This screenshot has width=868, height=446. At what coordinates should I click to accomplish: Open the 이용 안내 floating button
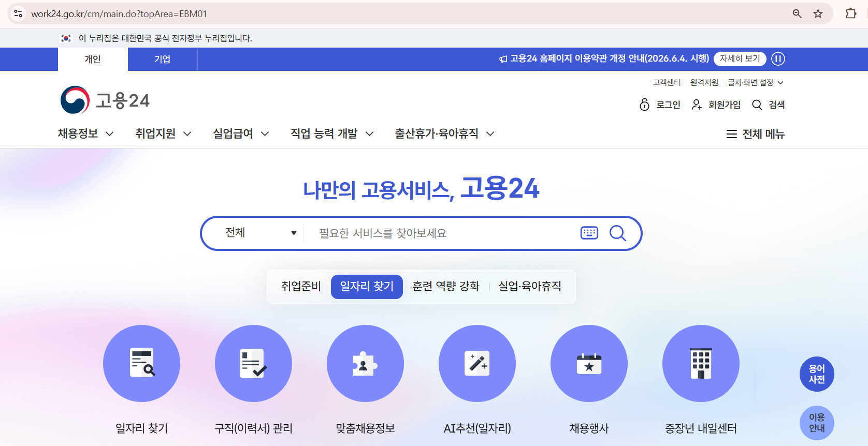817,423
